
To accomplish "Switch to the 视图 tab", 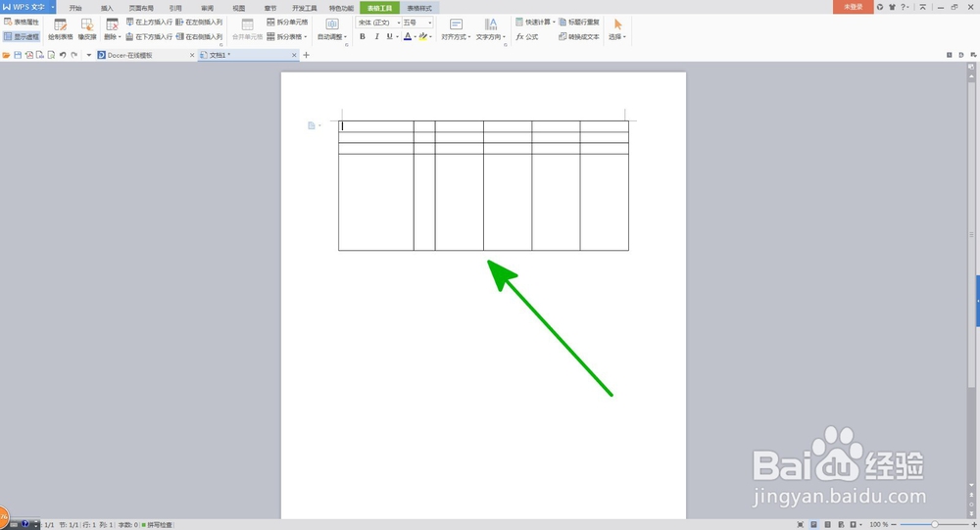I will [x=239, y=8].
